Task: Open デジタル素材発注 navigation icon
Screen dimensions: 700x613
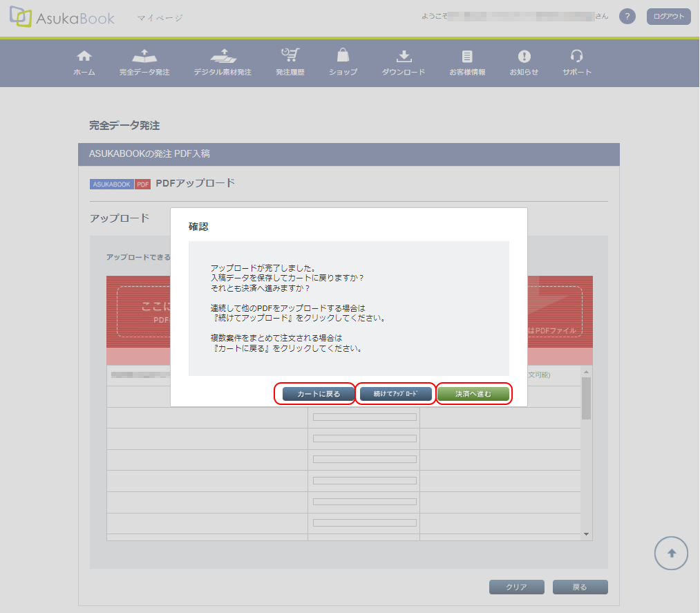Action: (223, 56)
